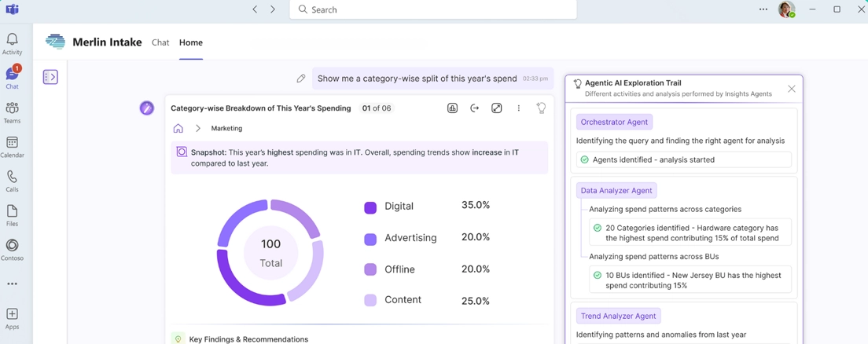This screenshot has height=344, width=868.
Task: Click the Exploration Trail lightbulb header icon
Action: 577,83
